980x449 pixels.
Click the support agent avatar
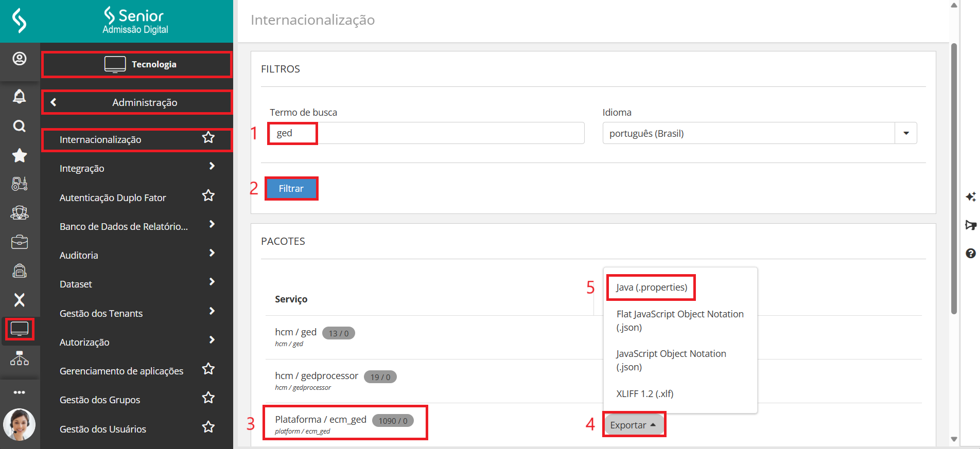click(x=20, y=424)
